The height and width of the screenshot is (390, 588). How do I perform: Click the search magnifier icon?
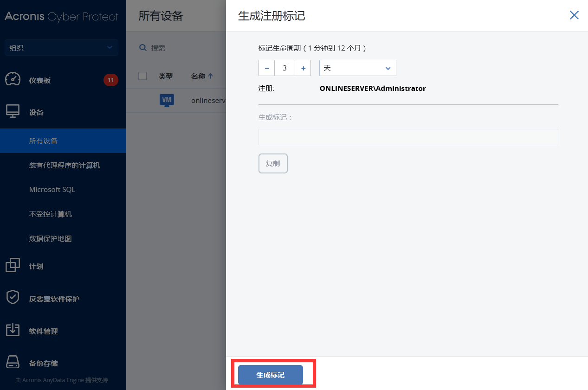[143, 48]
